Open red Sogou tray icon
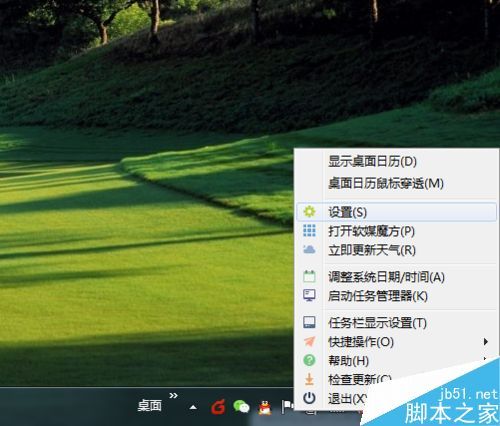This screenshot has height=426, width=500. [218, 407]
